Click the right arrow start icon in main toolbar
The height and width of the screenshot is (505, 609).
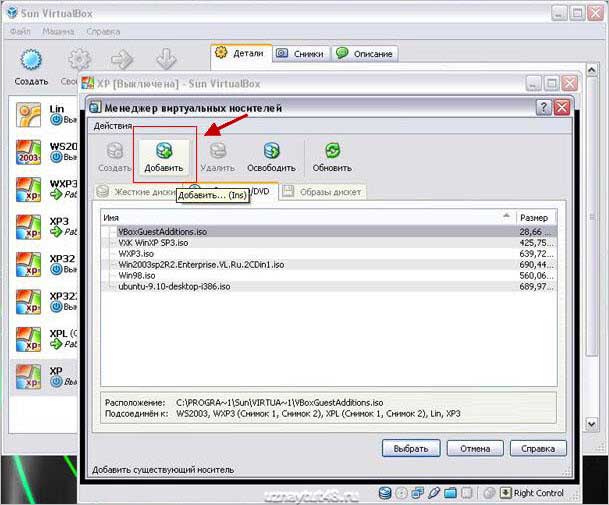tap(122, 59)
